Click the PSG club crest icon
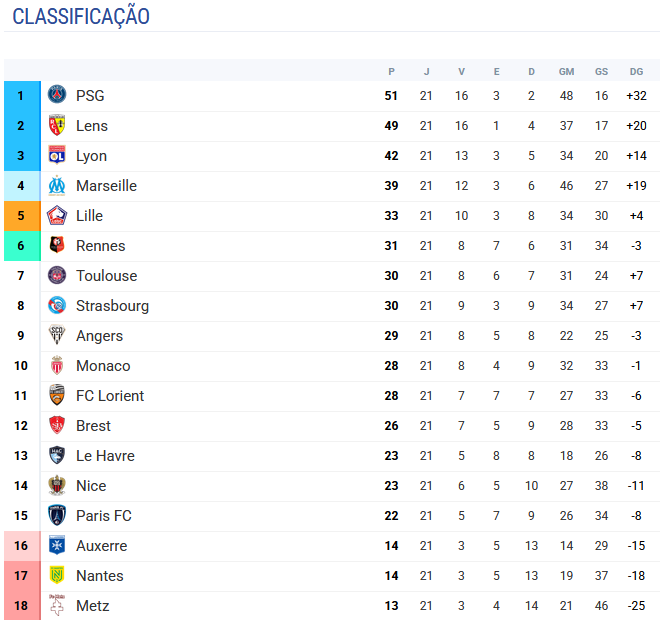 (x=57, y=96)
